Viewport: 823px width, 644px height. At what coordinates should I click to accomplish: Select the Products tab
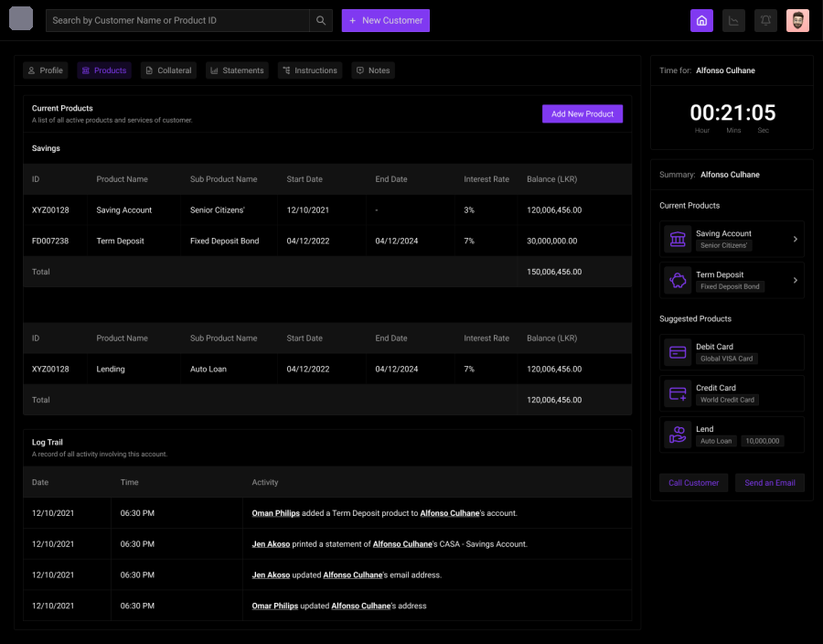click(104, 70)
